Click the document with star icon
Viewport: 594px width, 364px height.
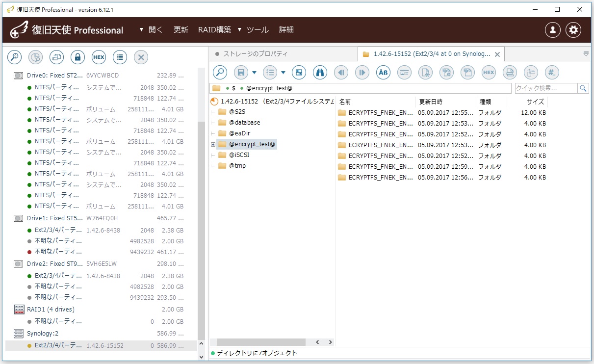425,73
